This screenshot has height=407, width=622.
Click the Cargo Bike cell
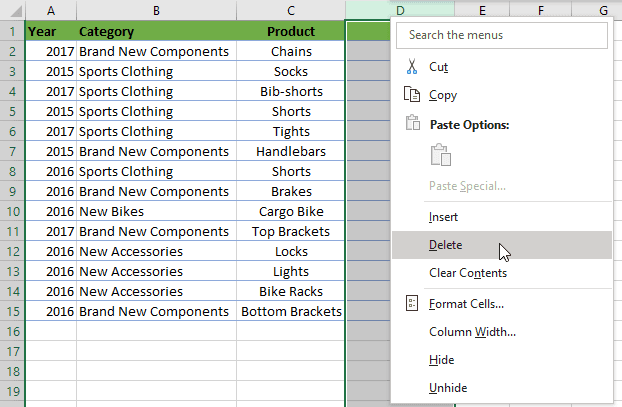291,211
